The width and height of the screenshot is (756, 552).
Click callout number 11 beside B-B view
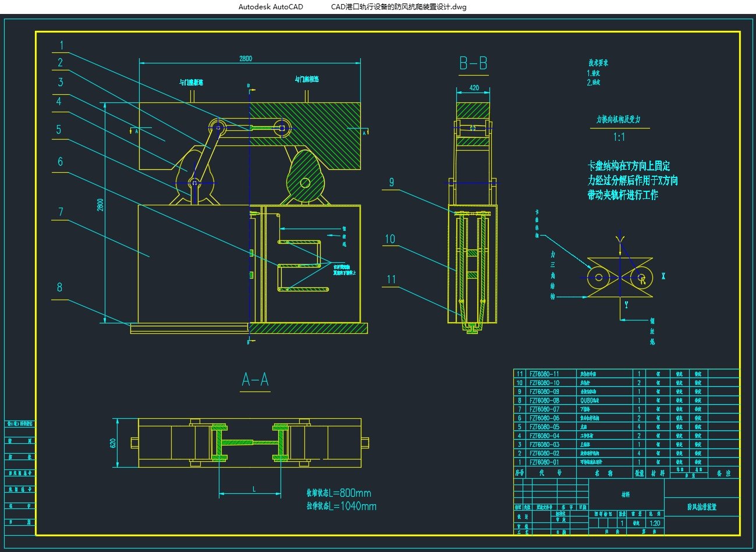391,280
